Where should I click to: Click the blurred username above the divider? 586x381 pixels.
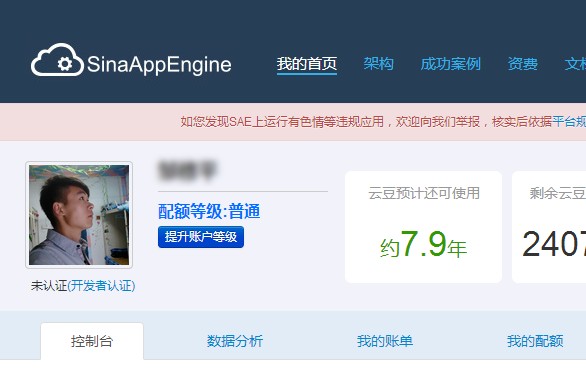click(x=188, y=170)
